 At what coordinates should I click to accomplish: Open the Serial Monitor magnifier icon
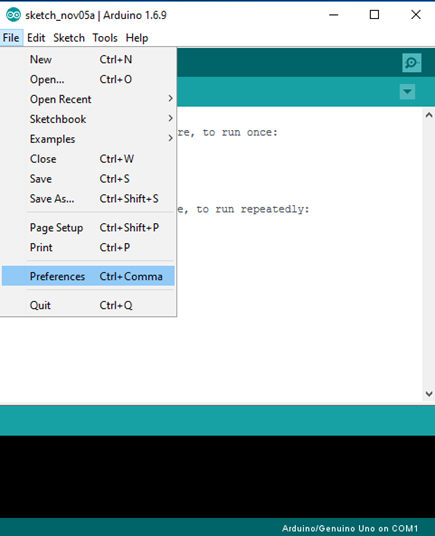tap(411, 63)
